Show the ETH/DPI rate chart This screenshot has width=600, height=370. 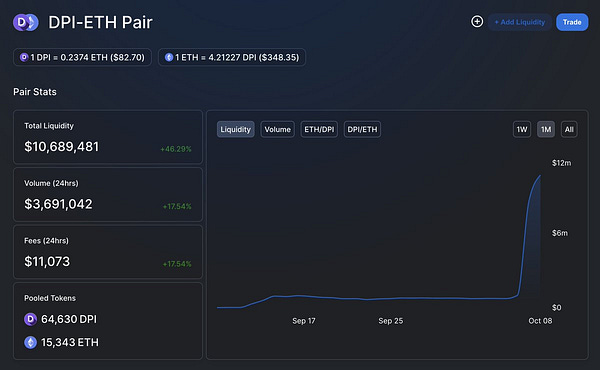(x=319, y=129)
